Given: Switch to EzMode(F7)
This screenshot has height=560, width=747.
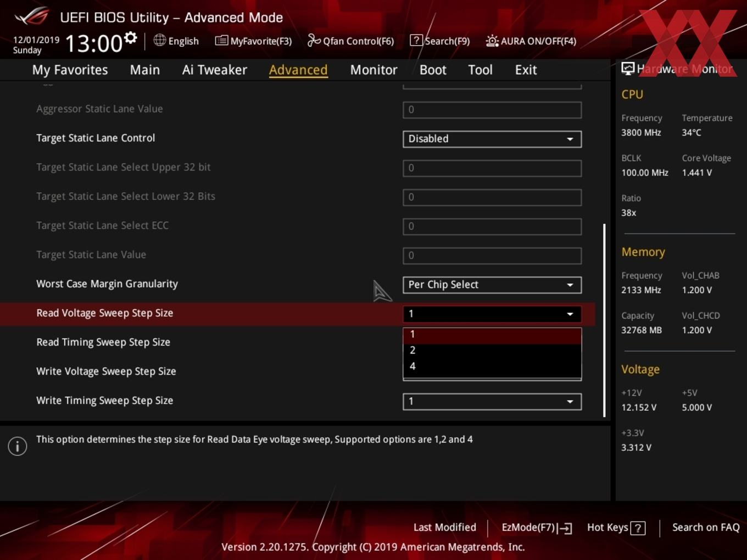Looking at the screenshot, I should pos(537,528).
